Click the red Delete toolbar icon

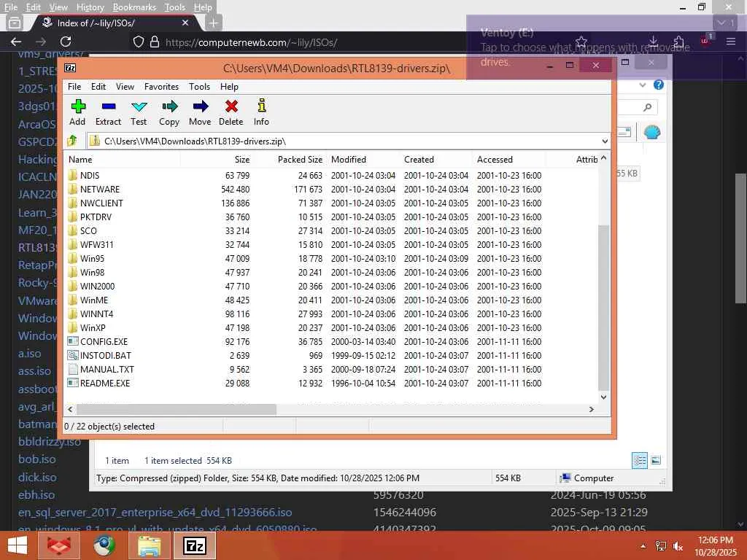(231, 112)
